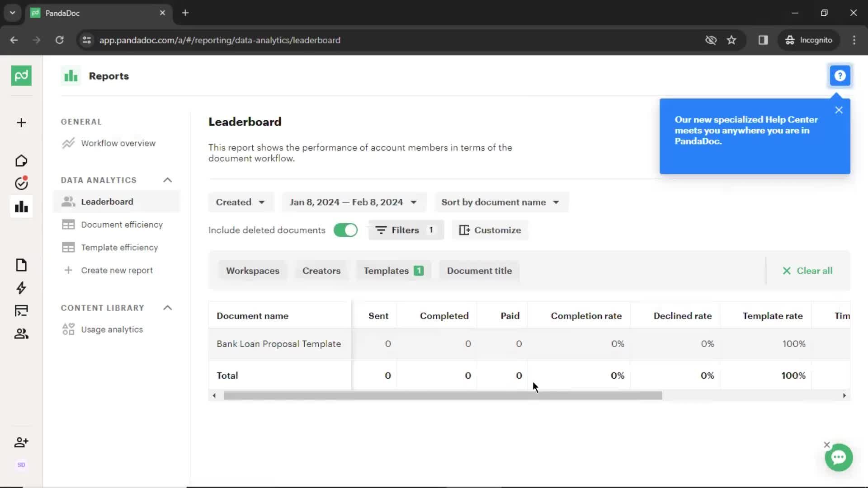The height and width of the screenshot is (488, 868).
Task: Open the Sort by document name dropdown
Action: tap(500, 202)
